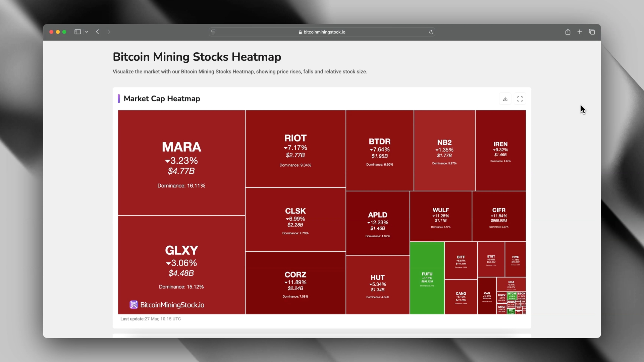644x362 pixels.
Task: Select the CORZ heatmap block
Action: (295, 283)
